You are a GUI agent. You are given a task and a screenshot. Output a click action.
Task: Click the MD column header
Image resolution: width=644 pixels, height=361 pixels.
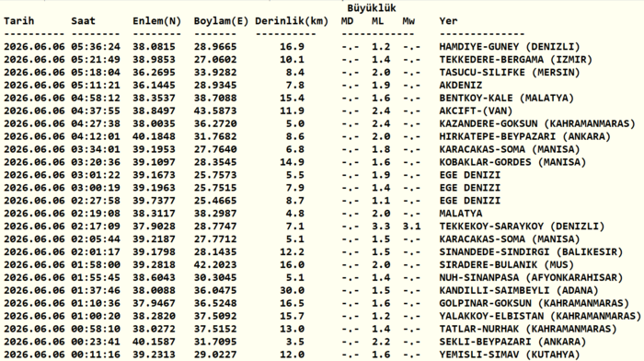pos(347,21)
